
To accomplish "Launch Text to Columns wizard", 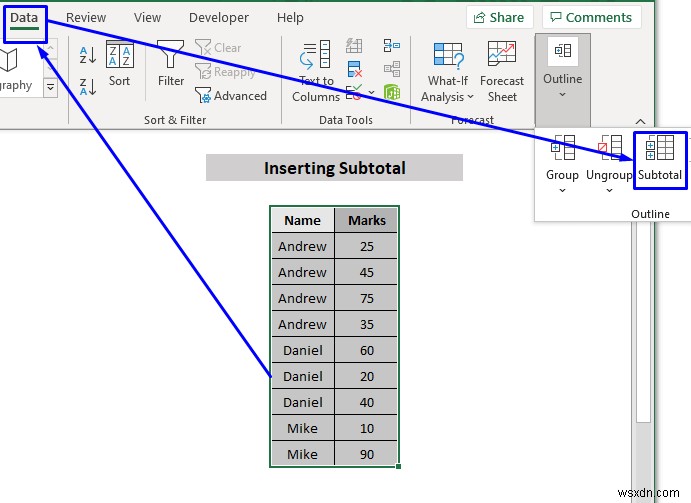I will point(316,71).
